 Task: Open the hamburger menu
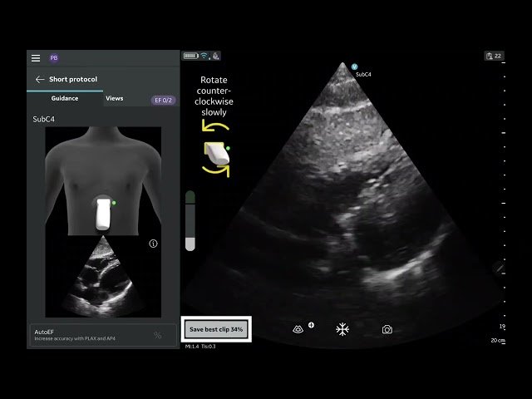tap(36, 58)
